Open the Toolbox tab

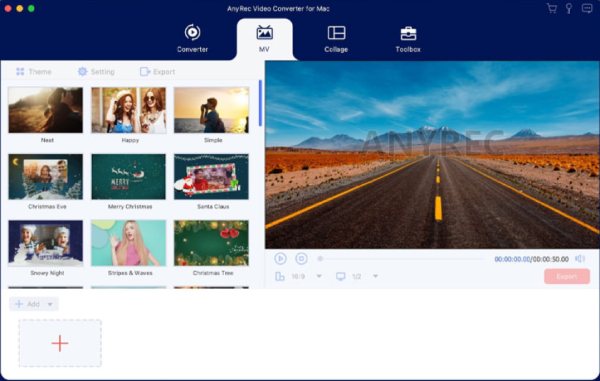[408, 39]
